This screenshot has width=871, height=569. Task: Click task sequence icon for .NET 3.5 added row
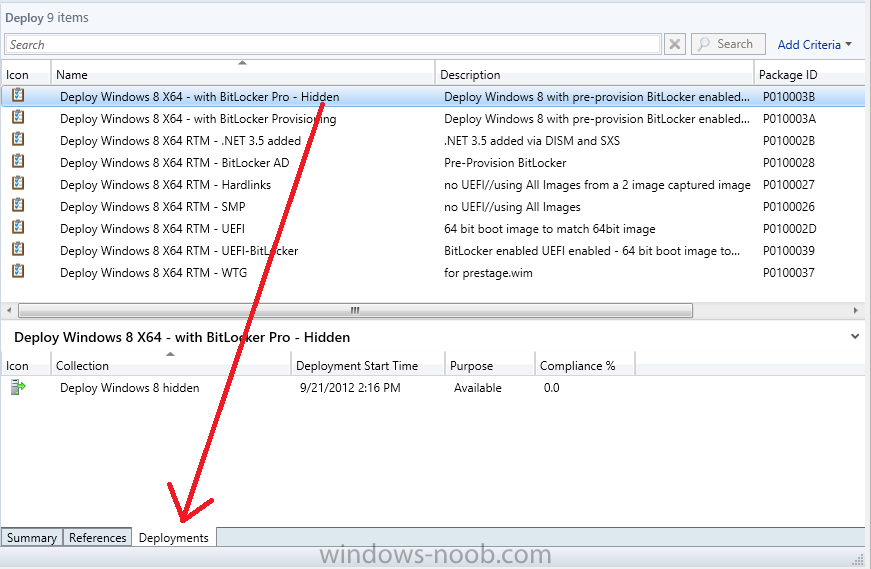point(18,139)
